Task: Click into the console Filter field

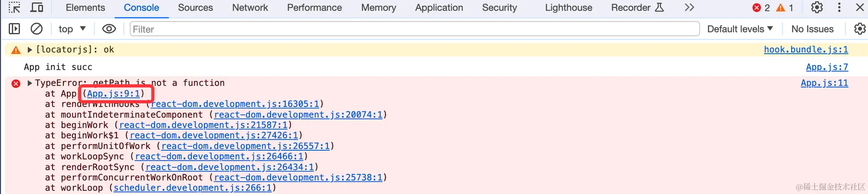Action: click(x=414, y=29)
